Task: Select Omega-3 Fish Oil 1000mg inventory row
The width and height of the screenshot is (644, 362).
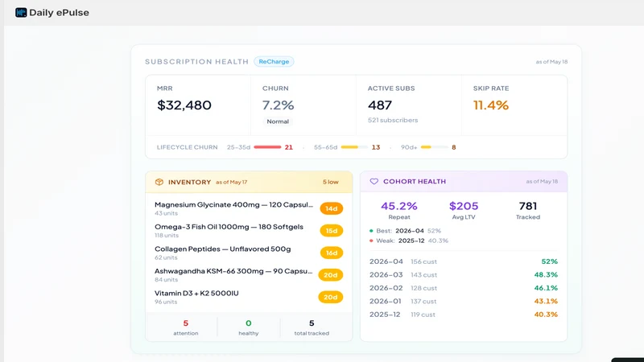Action: pos(249,231)
